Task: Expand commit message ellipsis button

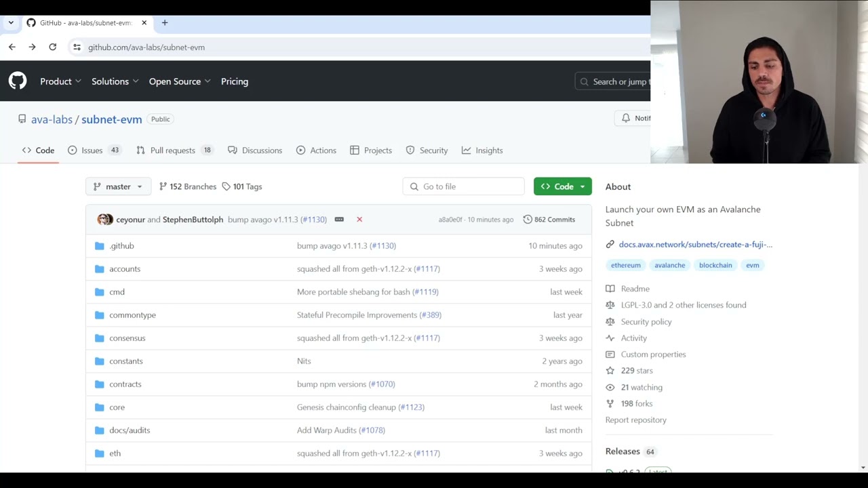Action: click(x=339, y=220)
